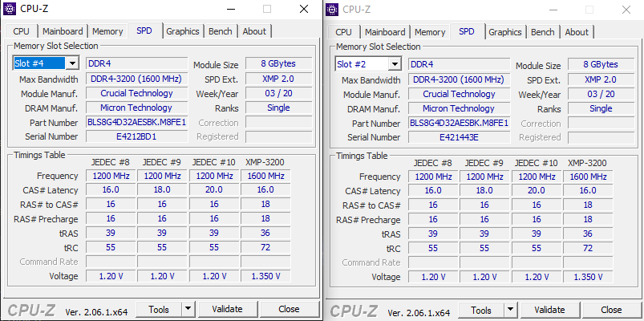This screenshot has height=321, width=644.
Task: Click the Week/Year 03 / 20 value in the Slot #2 window
Action: [601, 94]
